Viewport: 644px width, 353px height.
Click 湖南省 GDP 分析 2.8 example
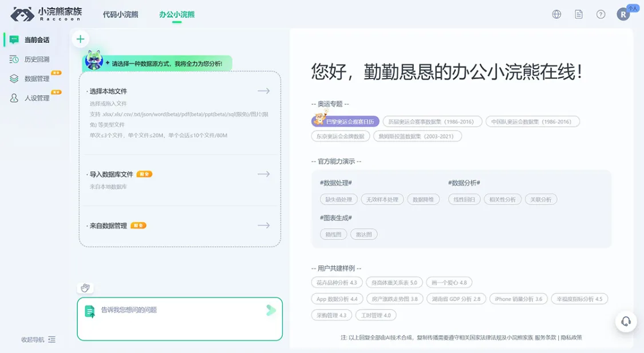tap(456, 299)
